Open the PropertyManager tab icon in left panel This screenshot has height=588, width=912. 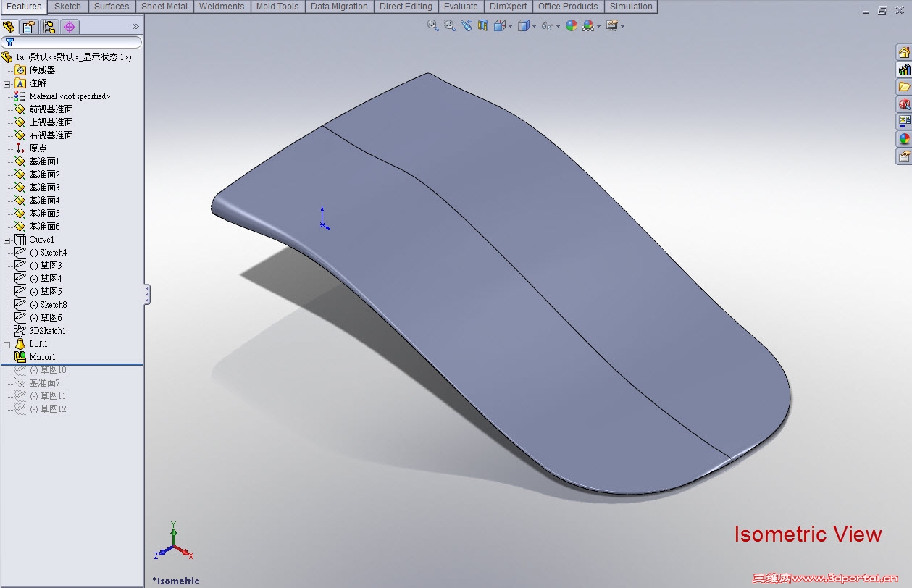pos(28,26)
